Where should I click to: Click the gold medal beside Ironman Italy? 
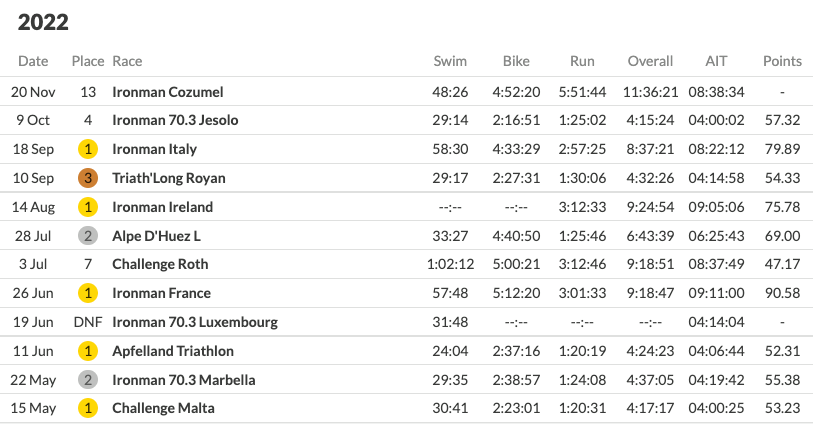pos(88,149)
